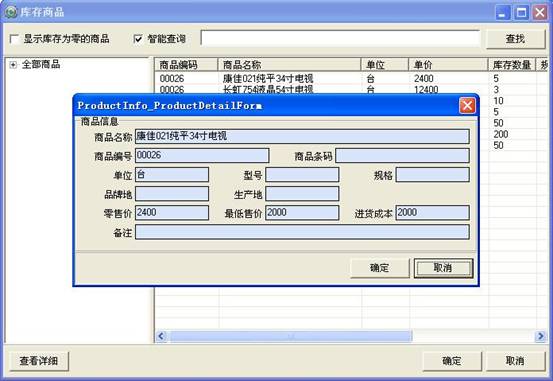Click the 库存商品 window title icon

click(11, 12)
